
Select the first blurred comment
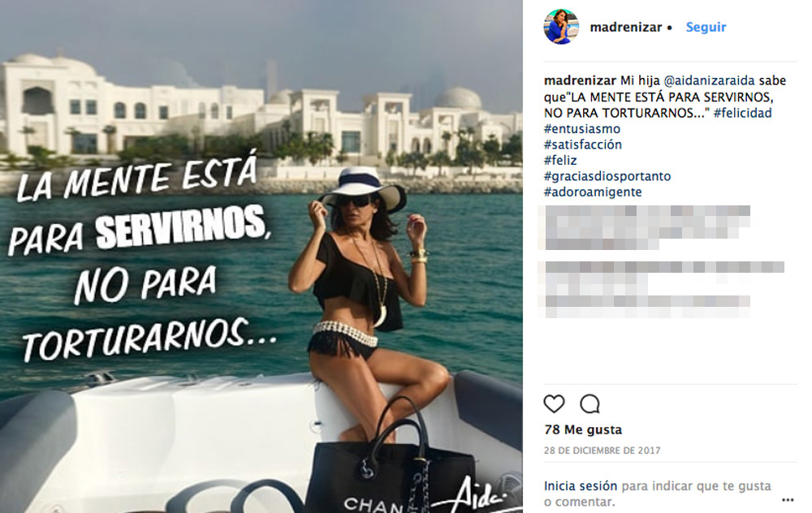click(644, 227)
